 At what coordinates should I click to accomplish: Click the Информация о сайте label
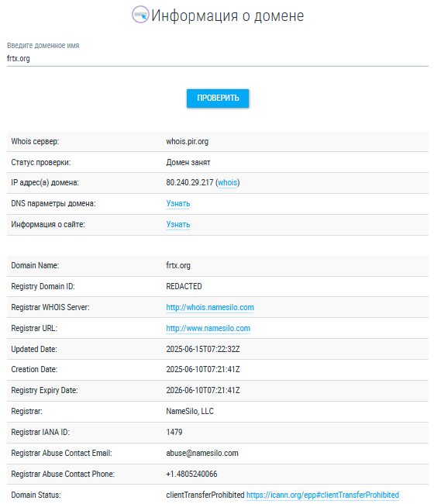(48, 224)
